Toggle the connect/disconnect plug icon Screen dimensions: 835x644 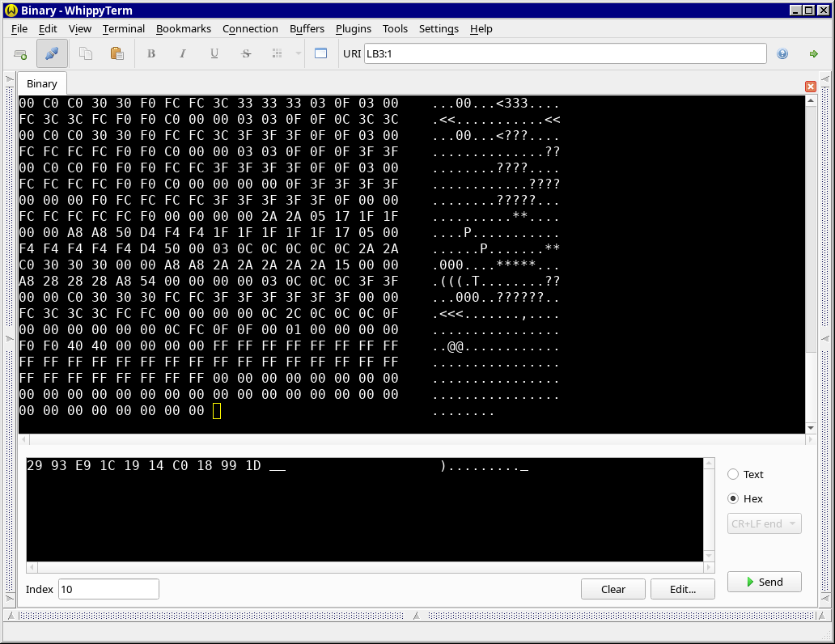tap(52, 54)
